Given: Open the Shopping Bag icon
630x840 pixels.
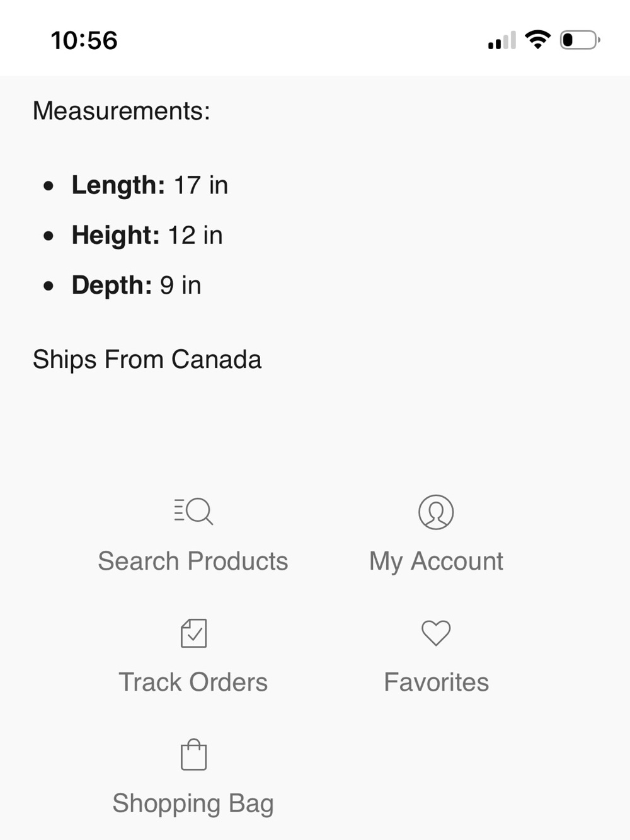Looking at the screenshot, I should coord(193,754).
